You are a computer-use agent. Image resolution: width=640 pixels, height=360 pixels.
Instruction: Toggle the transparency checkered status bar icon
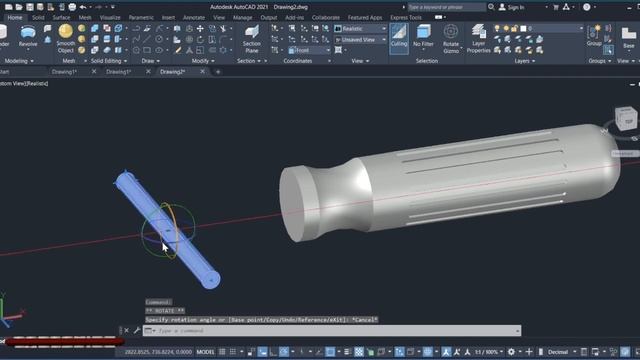[x=359, y=352]
